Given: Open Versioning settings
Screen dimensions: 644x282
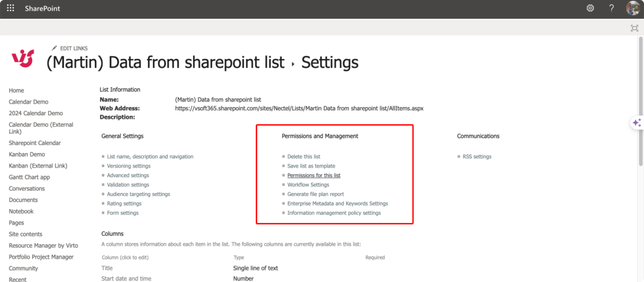Looking at the screenshot, I should [129, 166].
